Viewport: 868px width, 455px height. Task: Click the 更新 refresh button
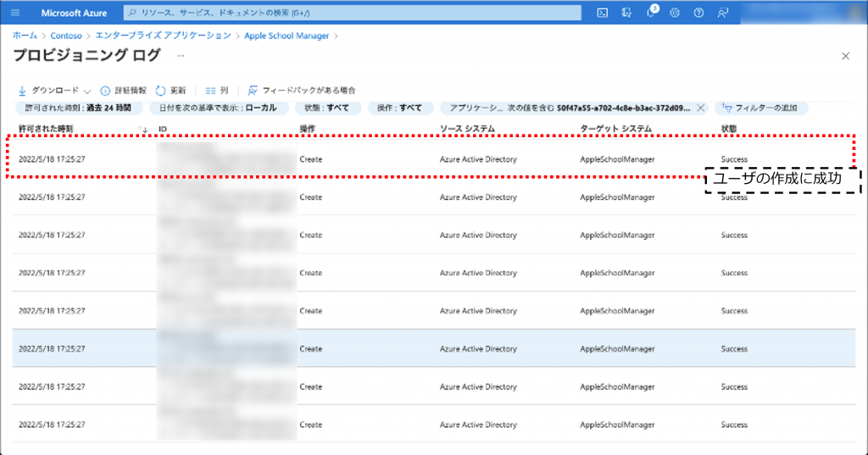[171, 90]
